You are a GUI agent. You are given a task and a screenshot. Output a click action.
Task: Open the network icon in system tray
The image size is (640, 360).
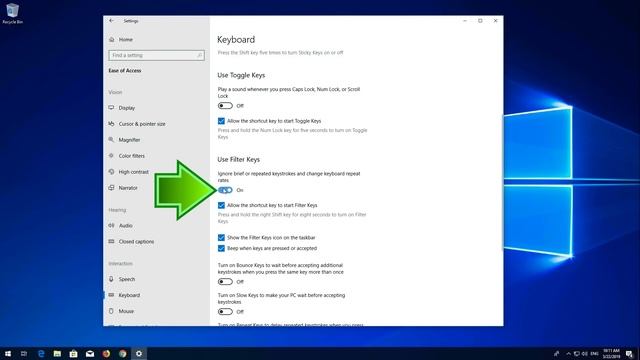click(576, 353)
